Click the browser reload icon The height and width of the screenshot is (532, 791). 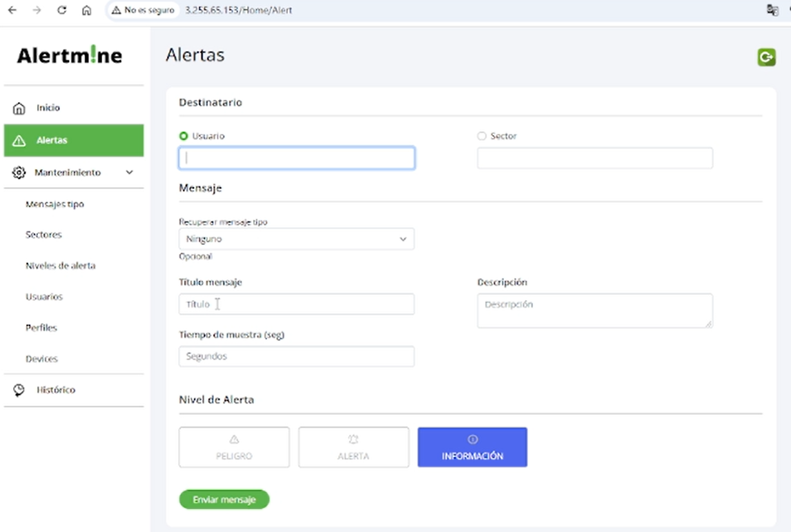click(62, 10)
